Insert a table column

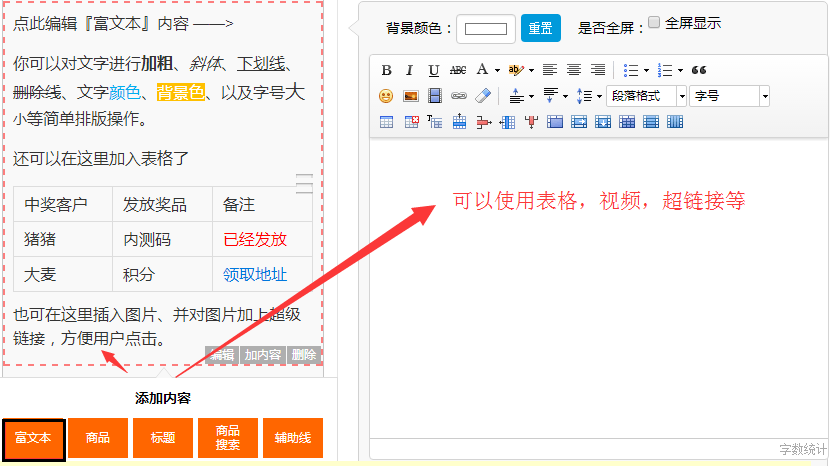pos(507,122)
